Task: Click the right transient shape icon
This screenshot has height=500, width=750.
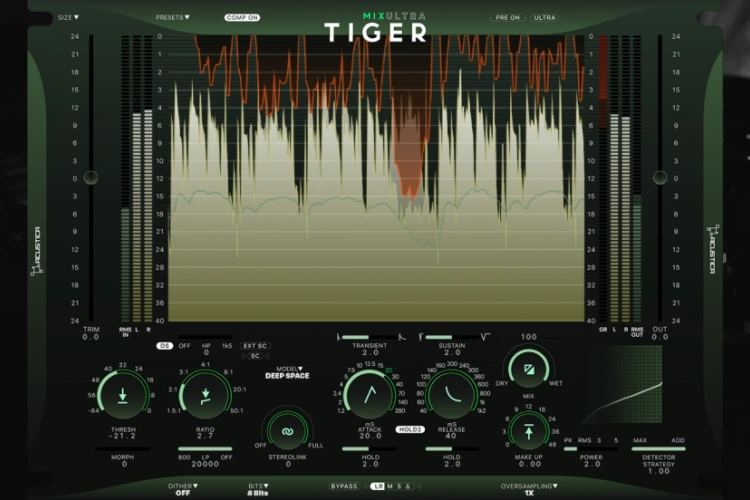Action: tap(402, 337)
